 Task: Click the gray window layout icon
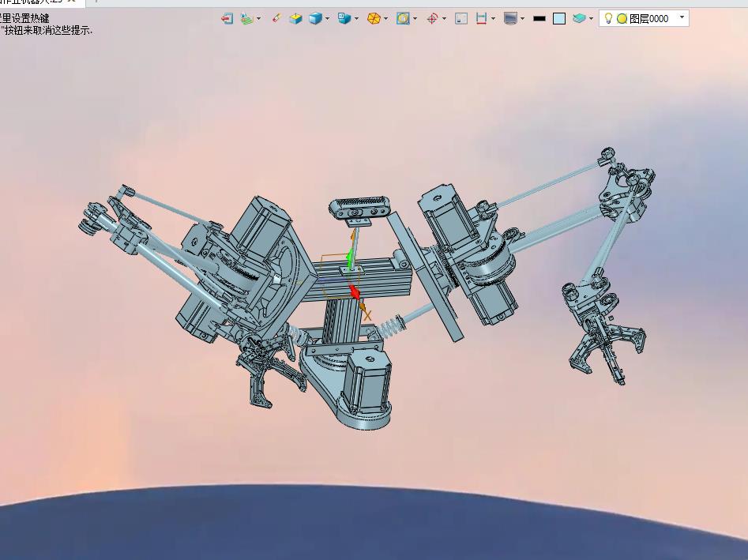[x=461, y=19]
